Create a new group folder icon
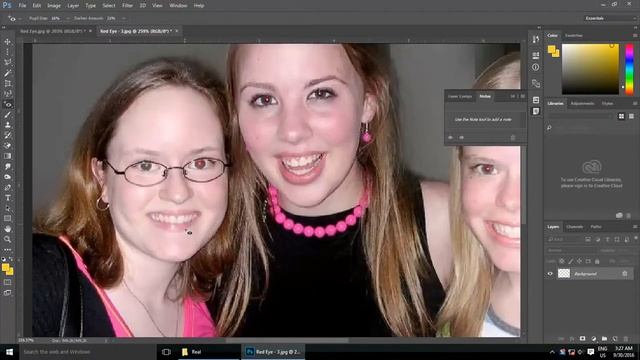Image resolution: width=640 pixels, height=360 pixels. pos(604,339)
